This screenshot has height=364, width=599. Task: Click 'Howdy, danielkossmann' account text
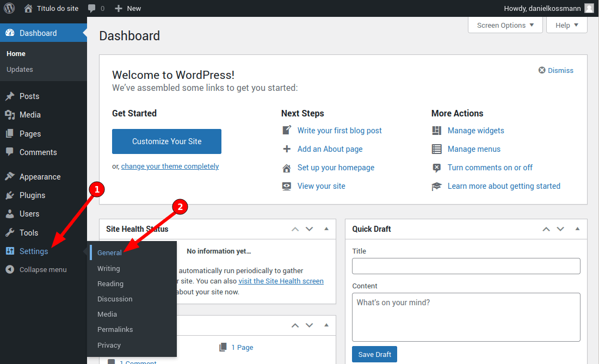point(542,8)
